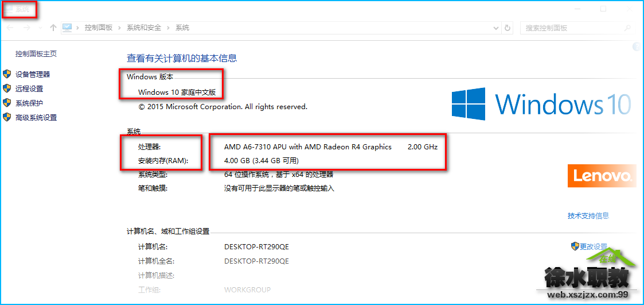This screenshot has width=644, height=305.
Task: Click the shield icon beside 设备管理器
Action: tap(6, 74)
